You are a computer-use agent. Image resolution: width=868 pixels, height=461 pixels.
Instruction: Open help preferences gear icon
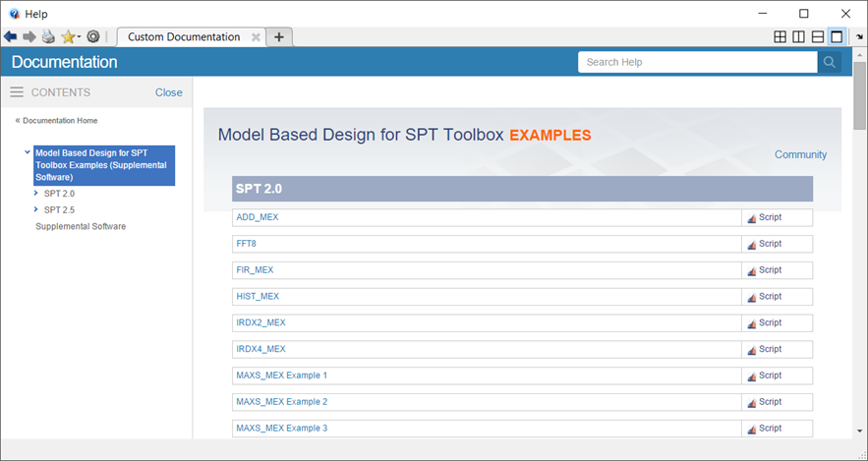[93, 36]
